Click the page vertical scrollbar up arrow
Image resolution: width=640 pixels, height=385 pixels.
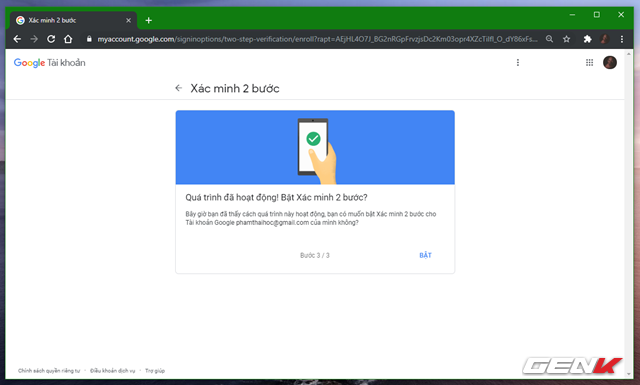coord(629,54)
